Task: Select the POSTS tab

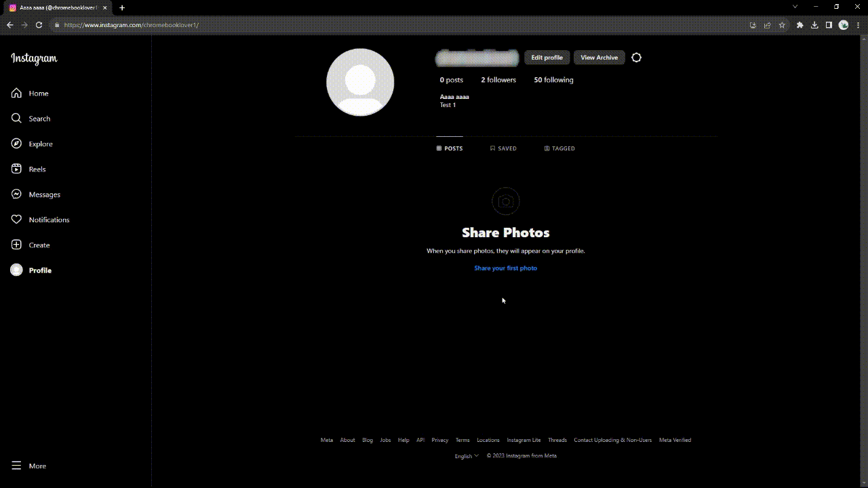Action: [x=449, y=148]
